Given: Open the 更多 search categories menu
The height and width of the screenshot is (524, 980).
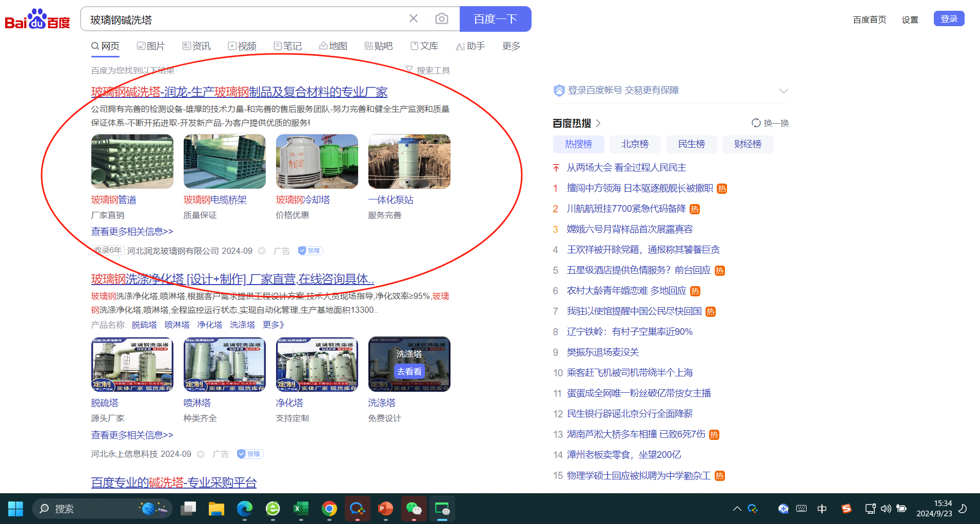Looking at the screenshot, I should coord(511,46).
